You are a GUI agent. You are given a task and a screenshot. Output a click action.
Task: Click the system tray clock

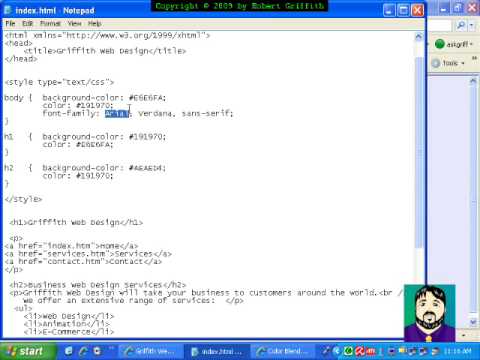(x=458, y=351)
